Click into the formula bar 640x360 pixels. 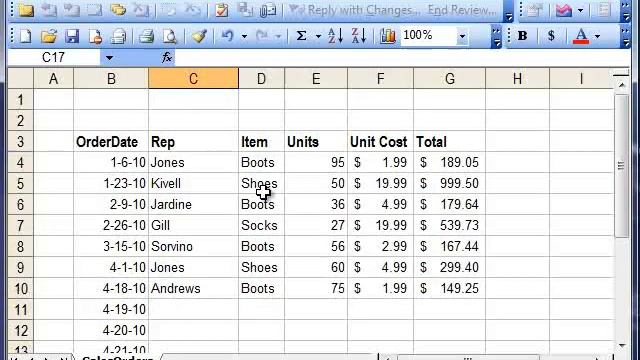(402, 58)
